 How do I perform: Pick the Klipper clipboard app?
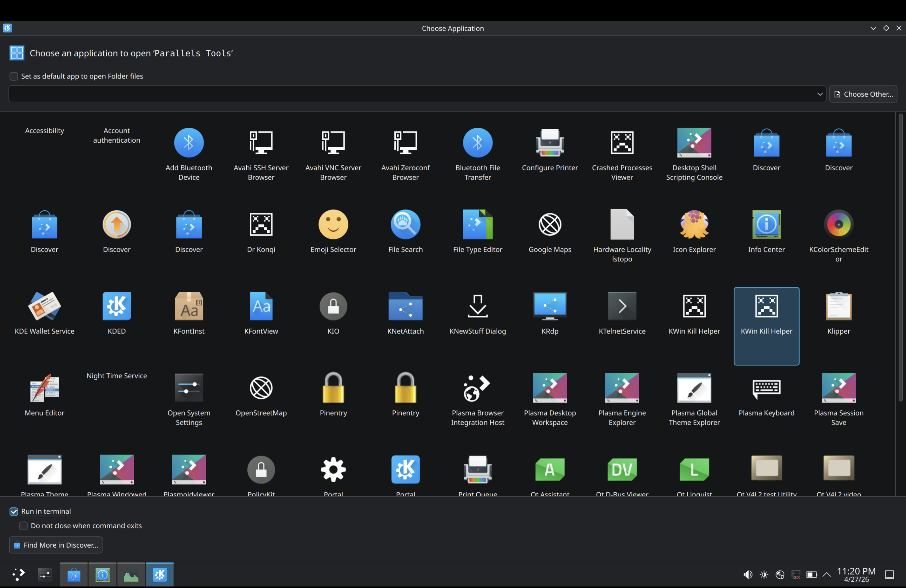point(839,314)
